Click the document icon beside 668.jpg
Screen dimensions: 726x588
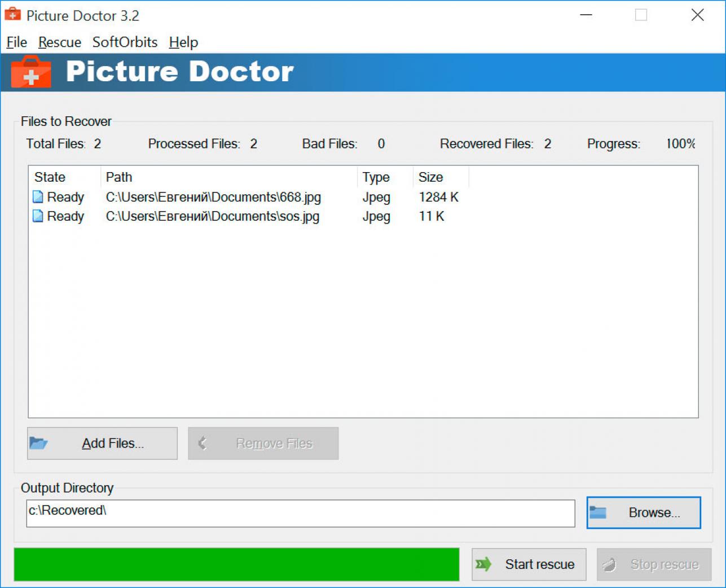pos(37,197)
